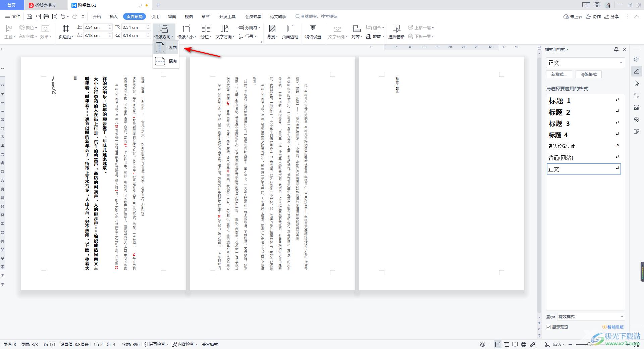Decrease the right margin 右 stepper
644x349 pixels.
148,37
